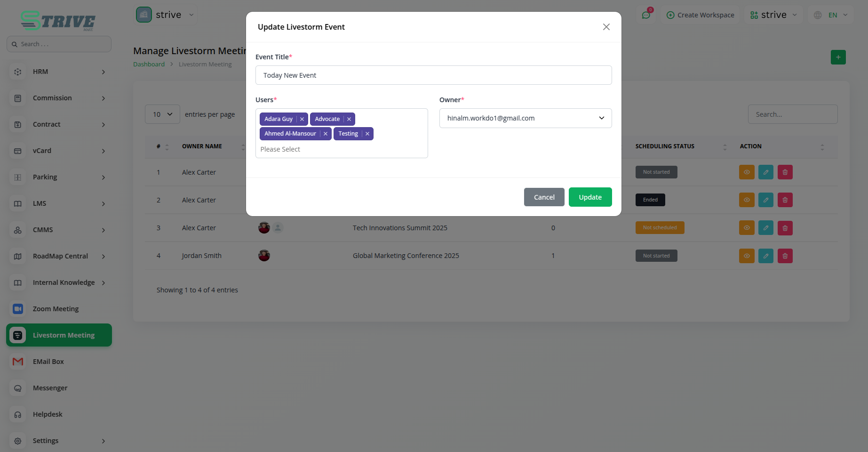Go to Helpdesk in sidebar
868x452 pixels.
pos(48,414)
